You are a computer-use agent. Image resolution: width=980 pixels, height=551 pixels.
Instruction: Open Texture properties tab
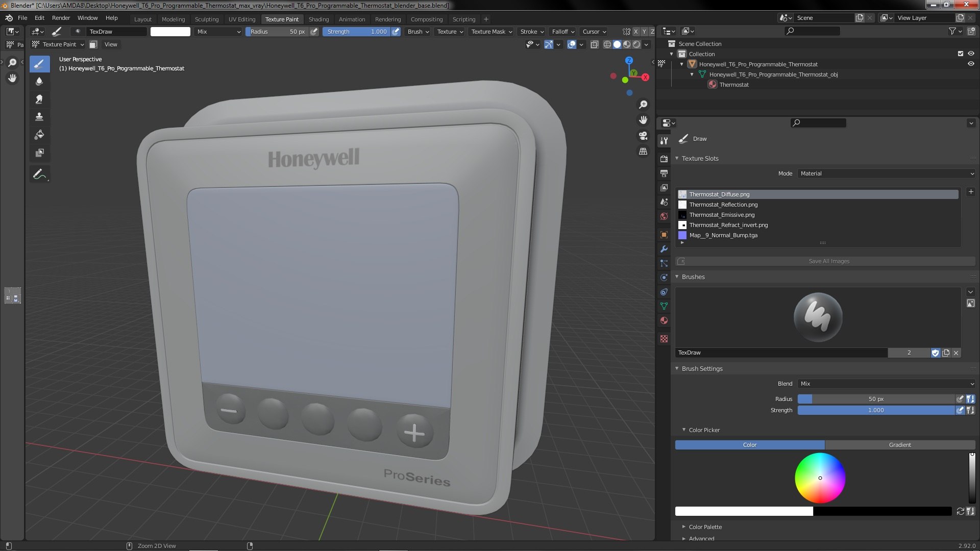click(x=664, y=339)
